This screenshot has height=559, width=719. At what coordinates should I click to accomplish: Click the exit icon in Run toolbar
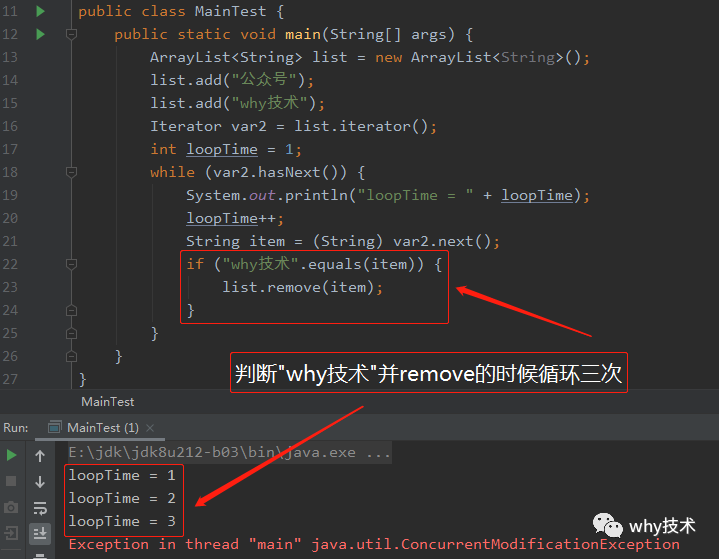coord(11,533)
